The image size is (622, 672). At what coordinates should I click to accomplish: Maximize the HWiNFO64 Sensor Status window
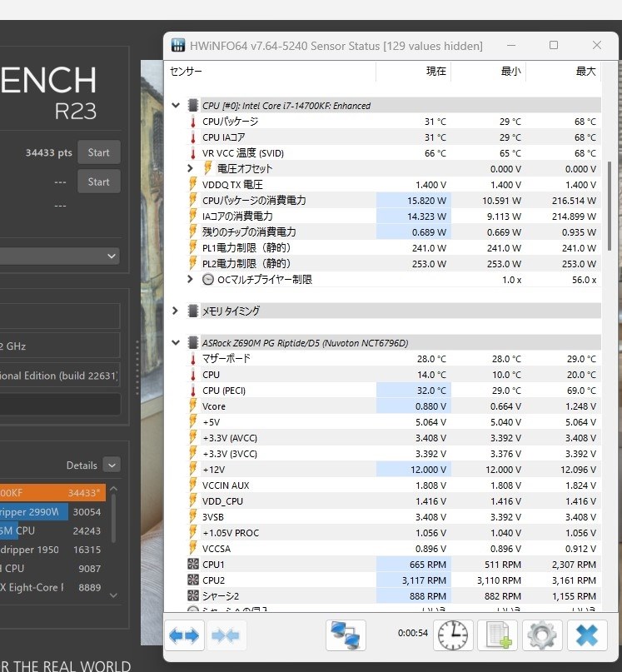(x=554, y=45)
